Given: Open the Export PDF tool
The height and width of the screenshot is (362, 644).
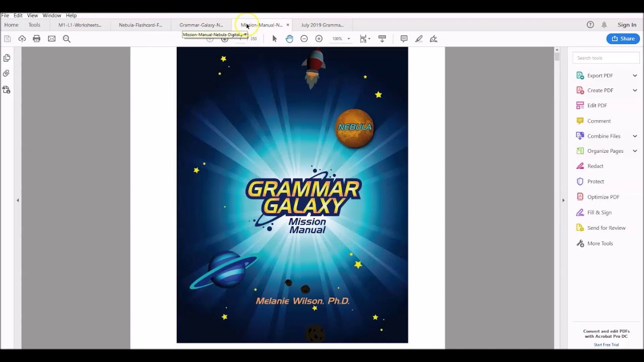Looking at the screenshot, I should coord(600,75).
